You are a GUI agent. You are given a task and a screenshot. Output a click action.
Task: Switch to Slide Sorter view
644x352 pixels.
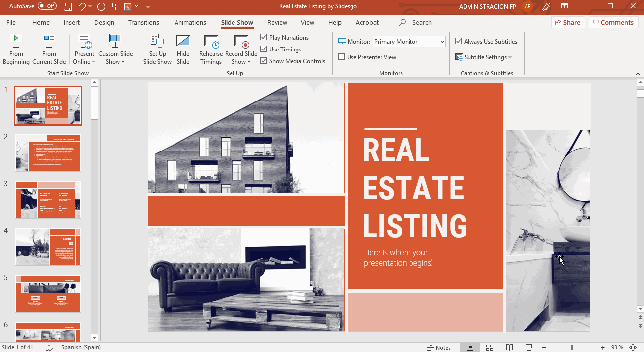tap(490, 347)
